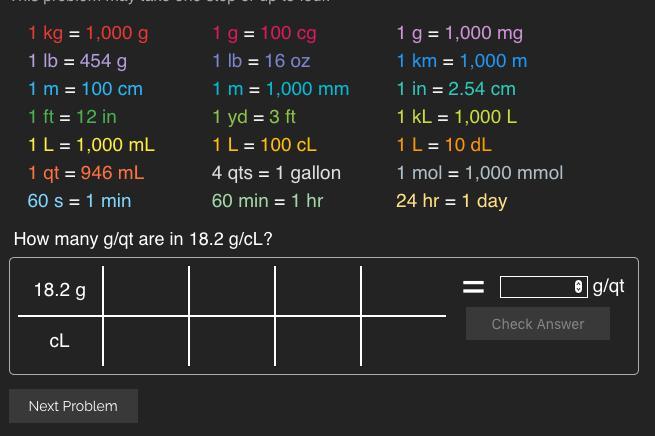Viewport: 655px width, 436px height.
Task: Pick the 24 hr = 1 day conversion
Action: tap(451, 201)
